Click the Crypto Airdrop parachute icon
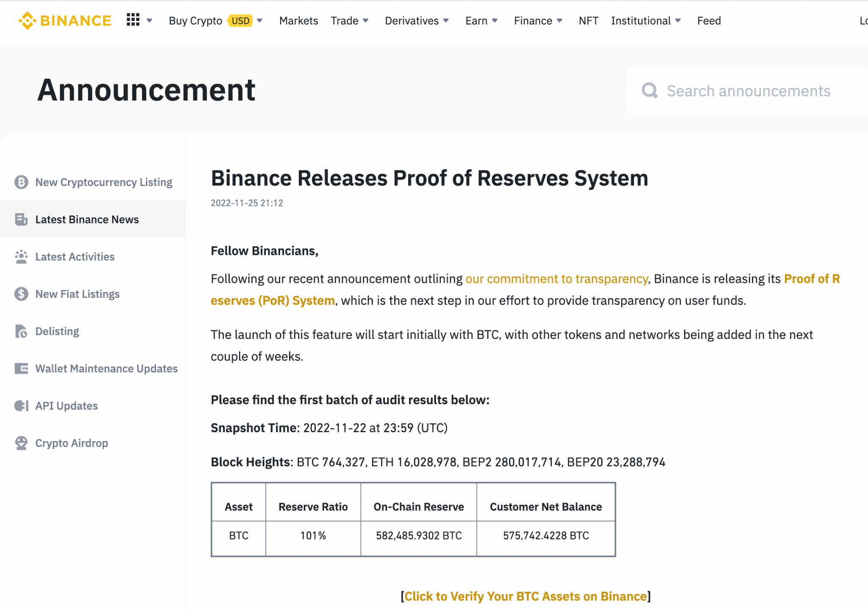 click(x=21, y=443)
